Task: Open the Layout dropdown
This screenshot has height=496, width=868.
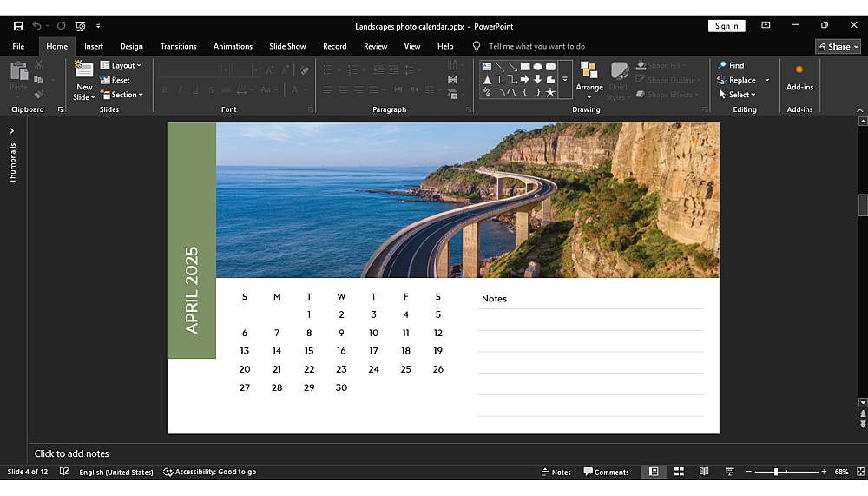Action: pos(121,65)
